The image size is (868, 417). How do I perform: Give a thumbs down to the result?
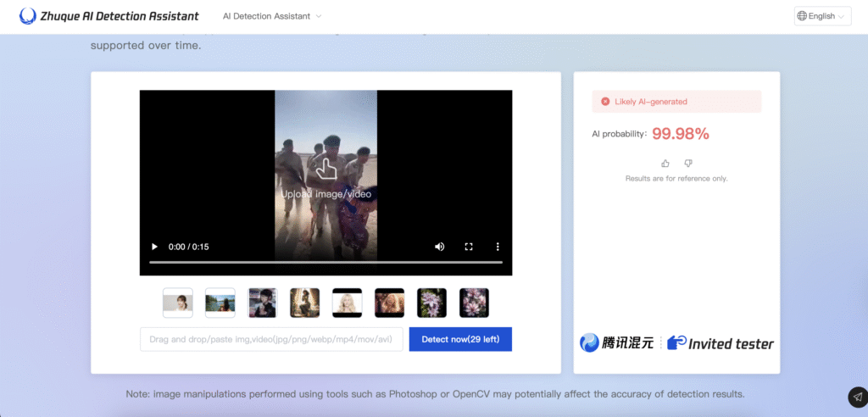point(688,163)
